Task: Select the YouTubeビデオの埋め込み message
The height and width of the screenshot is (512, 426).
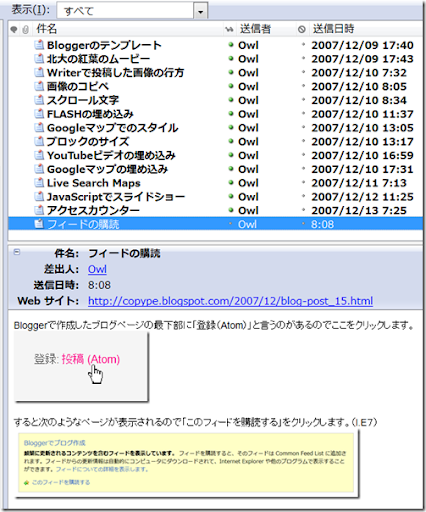Action: (215, 155)
